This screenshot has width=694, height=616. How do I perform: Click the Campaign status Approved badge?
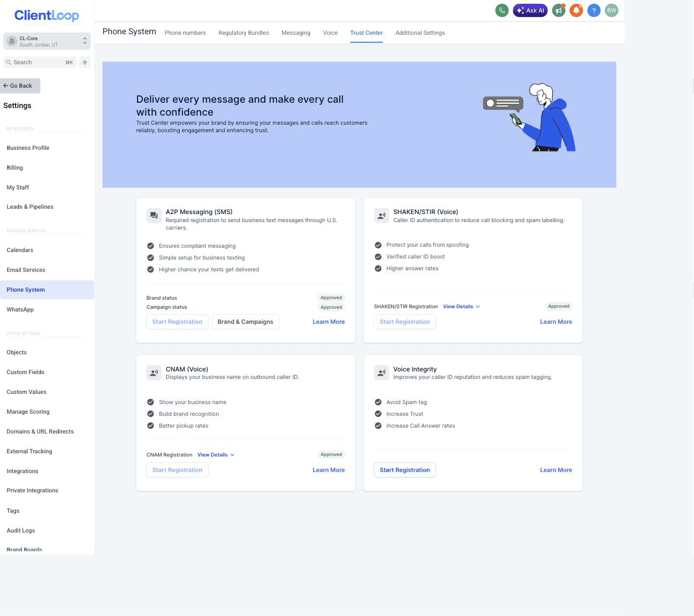pos(331,307)
